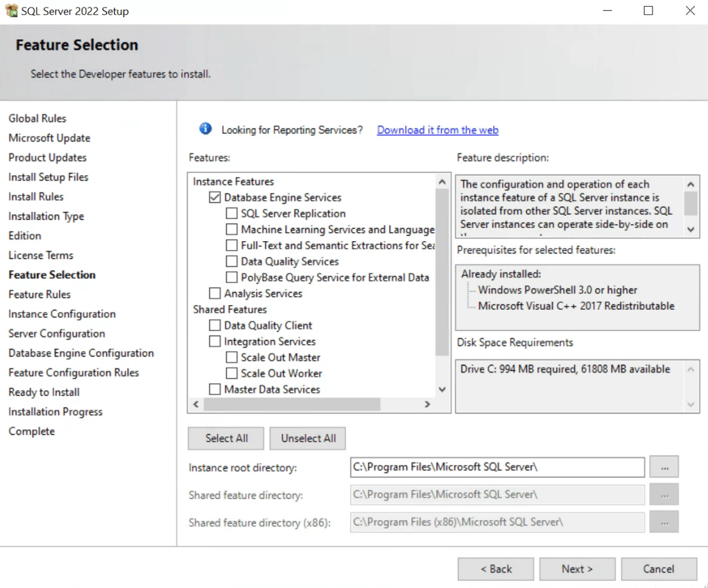Click the blue information icon
The width and height of the screenshot is (708, 588).
205,129
